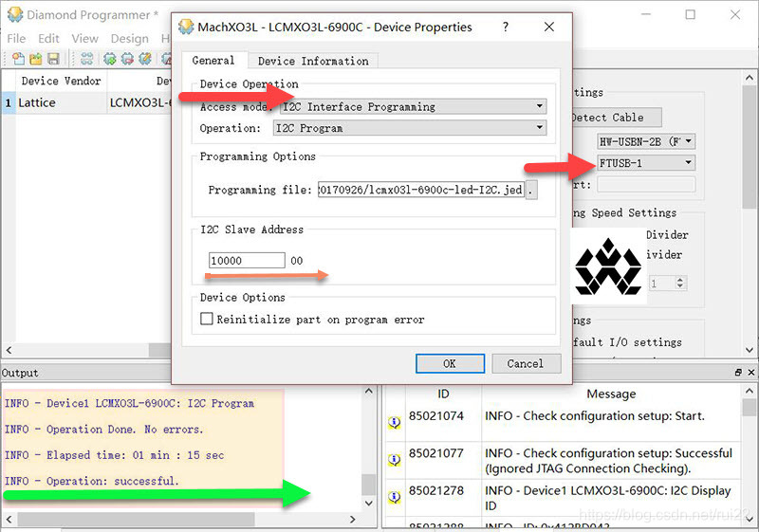
Task: Click the settings panel vertical scrollbar thumb
Action: click(x=749, y=148)
